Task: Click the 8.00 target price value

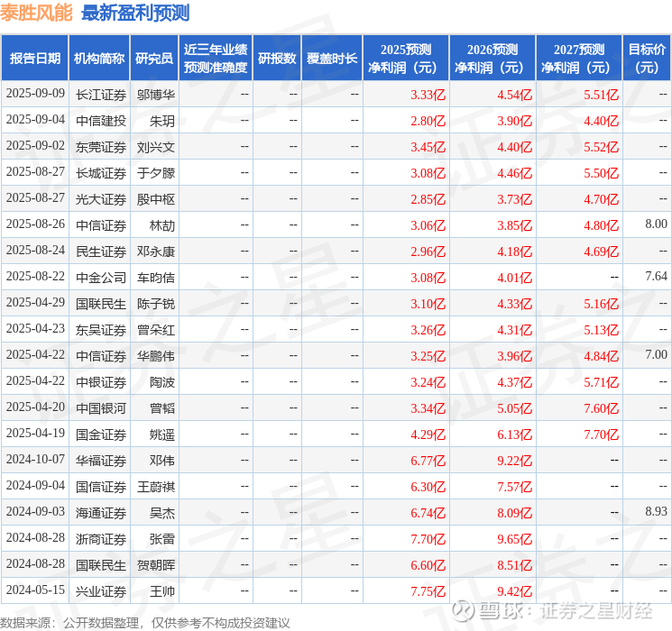Action: [656, 224]
